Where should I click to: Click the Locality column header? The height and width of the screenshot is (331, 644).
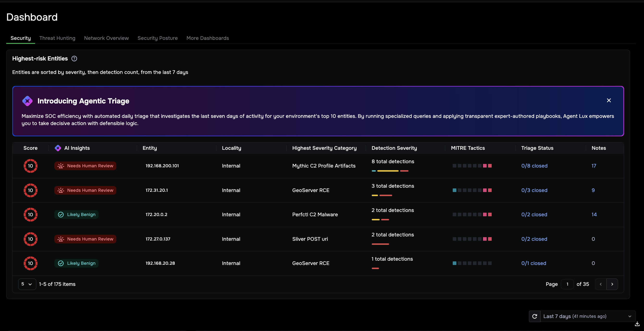(x=231, y=148)
